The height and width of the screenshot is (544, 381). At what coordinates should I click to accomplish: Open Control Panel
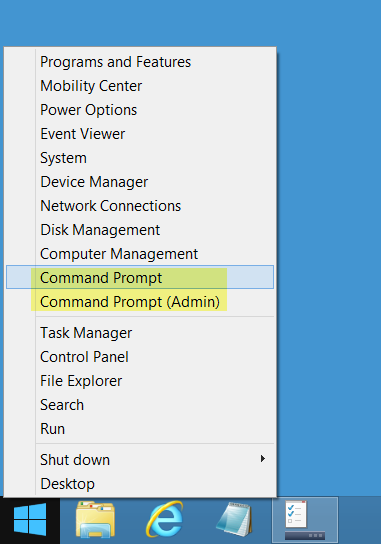click(x=84, y=357)
